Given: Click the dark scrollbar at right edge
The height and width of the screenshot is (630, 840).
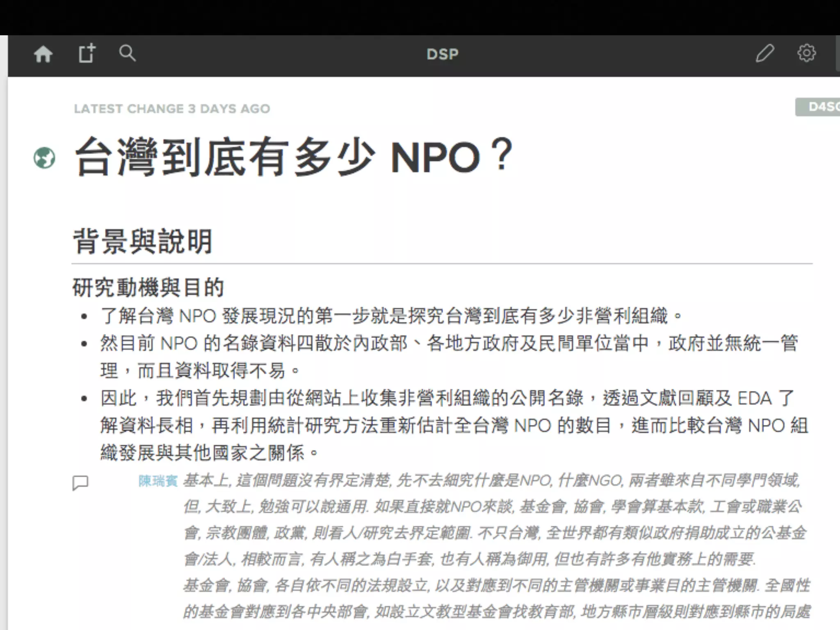Looking at the screenshot, I should [838, 53].
